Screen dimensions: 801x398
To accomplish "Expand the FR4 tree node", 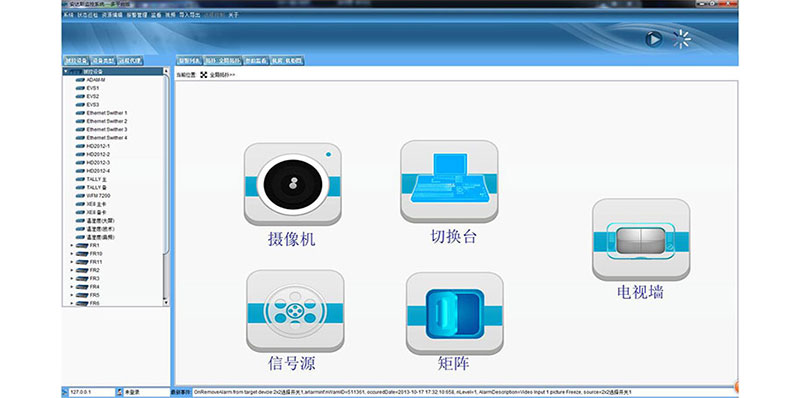I will (72, 287).
